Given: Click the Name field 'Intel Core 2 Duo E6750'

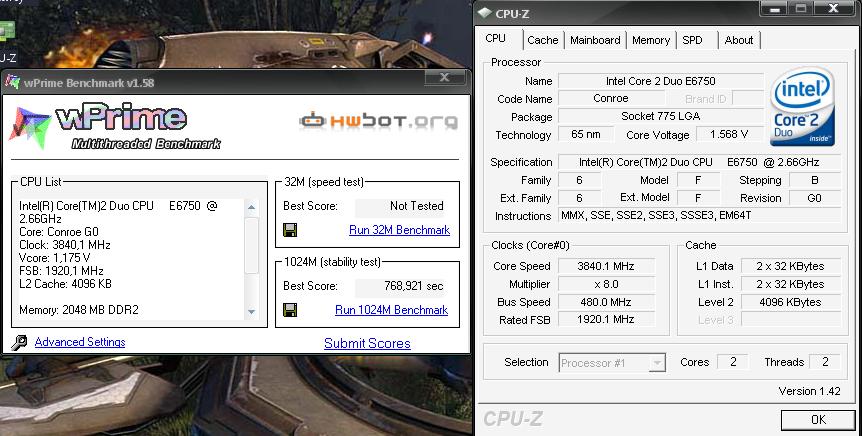Looking at the screenshot, I should pyautogui.click(x=661, y=81).
